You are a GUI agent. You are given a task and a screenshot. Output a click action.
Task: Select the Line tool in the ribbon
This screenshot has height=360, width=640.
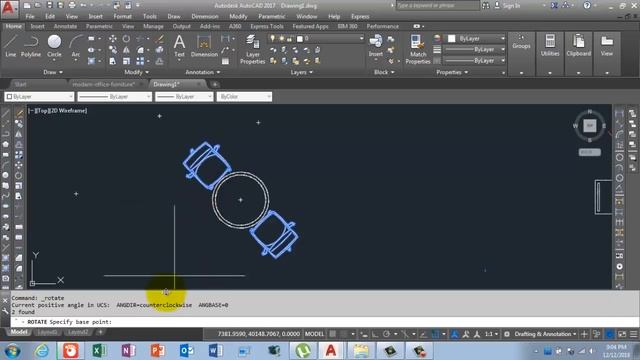pyautogui.click(x=11, y=46)
